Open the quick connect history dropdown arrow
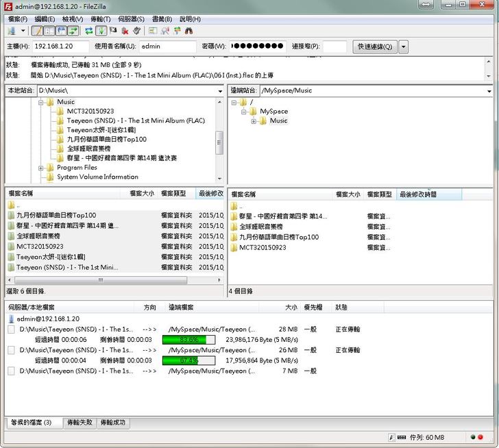The height and width of the screenshot is (448, 499). [404, 47]
